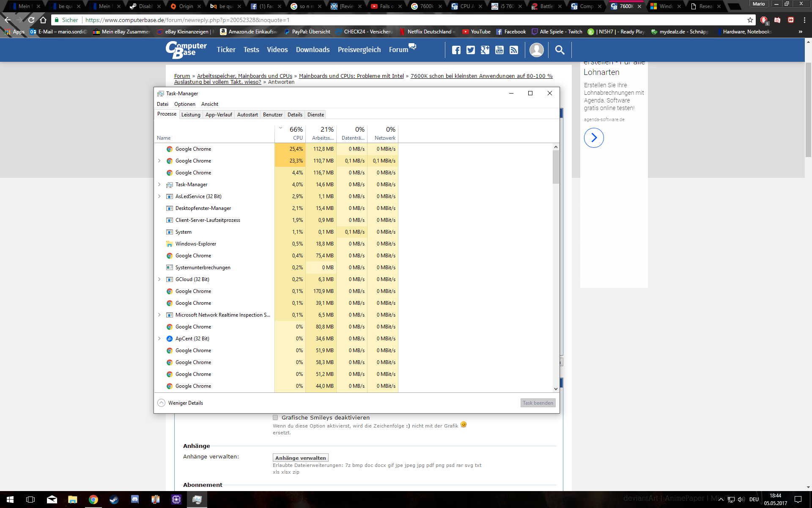Screen dimensions: 812x508
Task: Click the browser reload page icon
Action: (x=31, y=20)
